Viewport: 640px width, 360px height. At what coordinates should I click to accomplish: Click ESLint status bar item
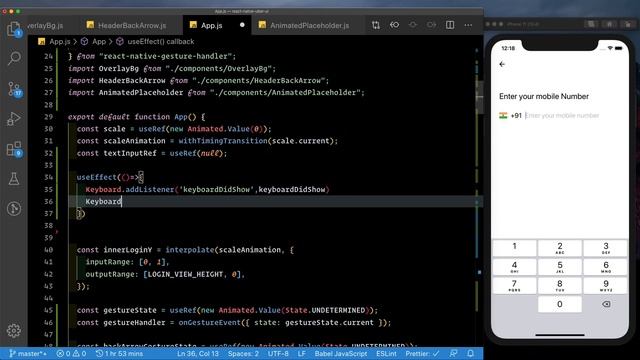pyautogui.click(x=386, y=353)
